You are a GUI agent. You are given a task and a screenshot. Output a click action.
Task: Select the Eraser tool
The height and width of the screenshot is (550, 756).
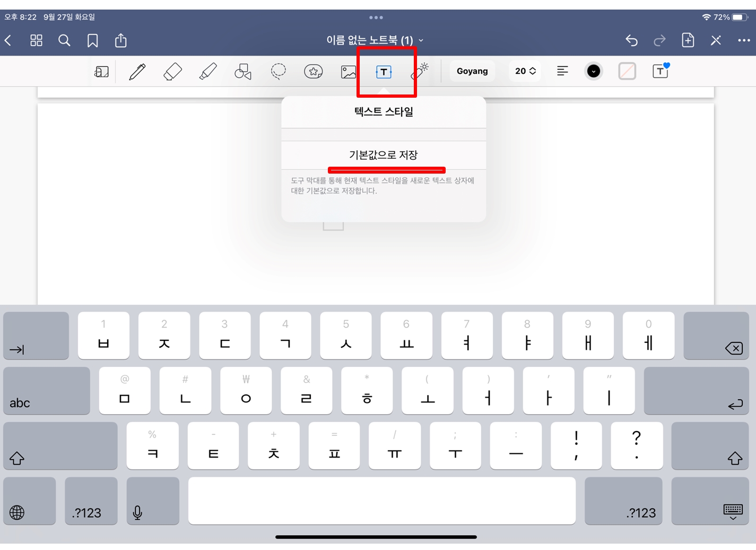tap(172, 71)
